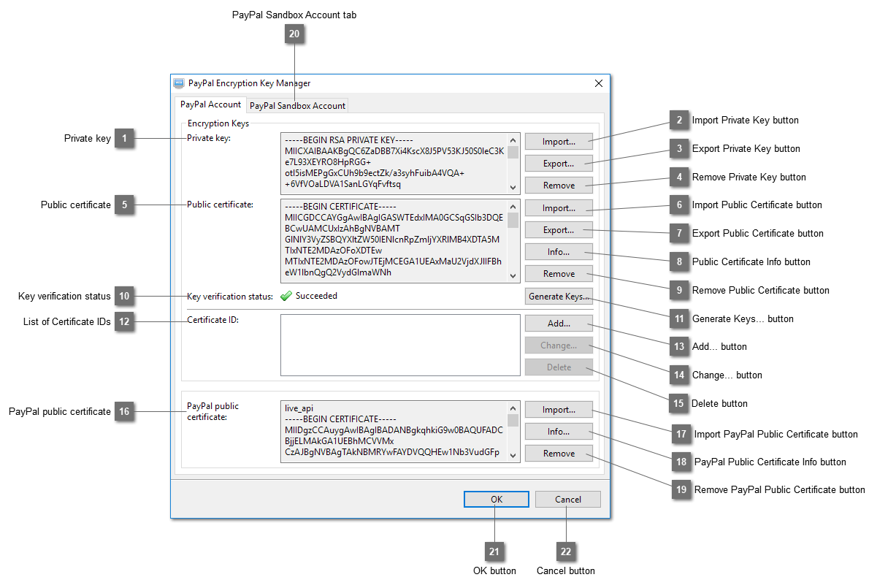Import a public certificate
This screenshot has width=877, height=588.
(x=559, y=208)
